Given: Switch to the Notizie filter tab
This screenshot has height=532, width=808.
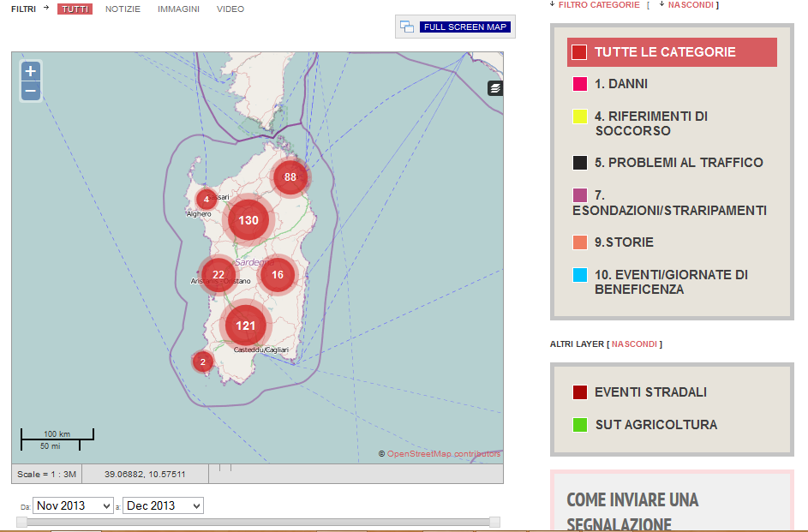Looking at the screenshot, I should (123, 9).
